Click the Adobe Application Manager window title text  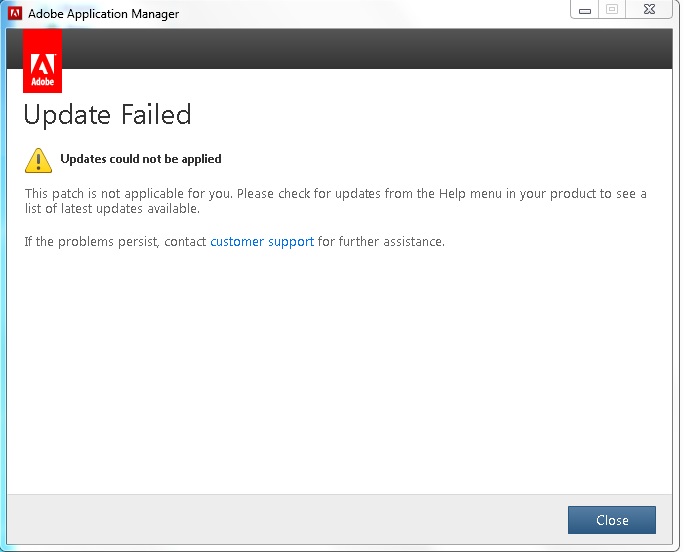click(103, 14)
